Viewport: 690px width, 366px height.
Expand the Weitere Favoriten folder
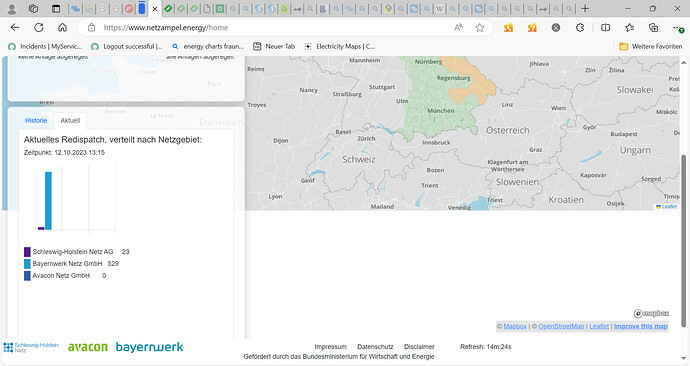click(x=650, y=46)
